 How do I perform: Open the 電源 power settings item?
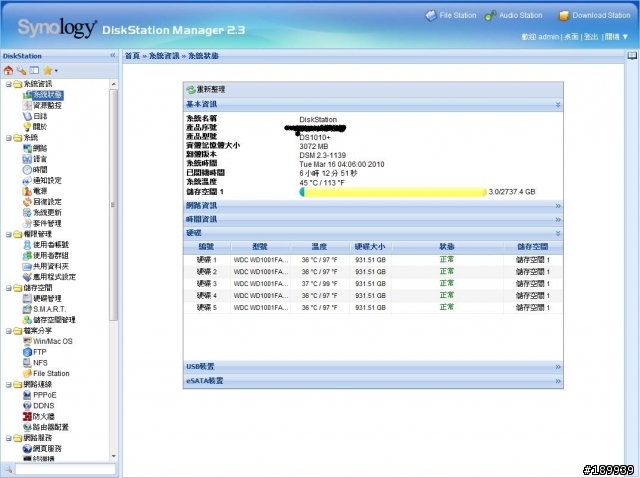[35, 191]
